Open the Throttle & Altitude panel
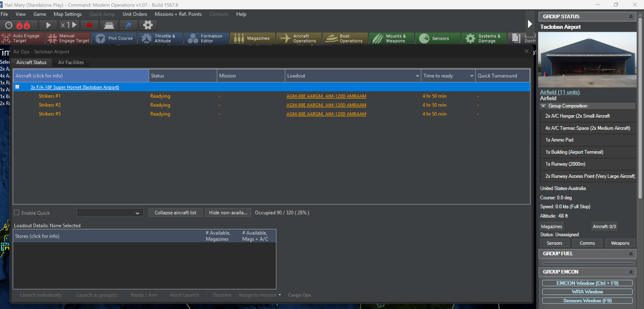The height and width of the screenshot is (309, 644). (160, 38)
